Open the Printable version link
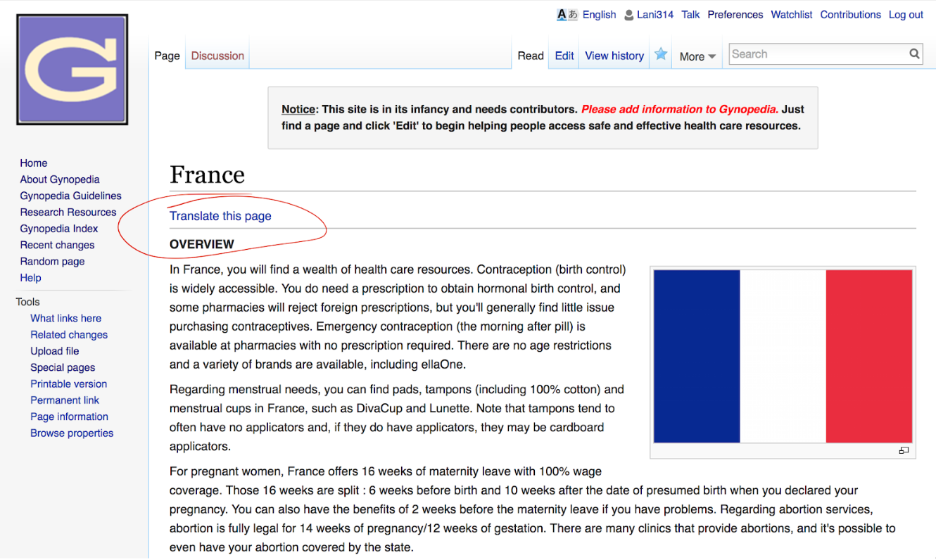This screenshot has width=936, height=560. coord(68,383)
